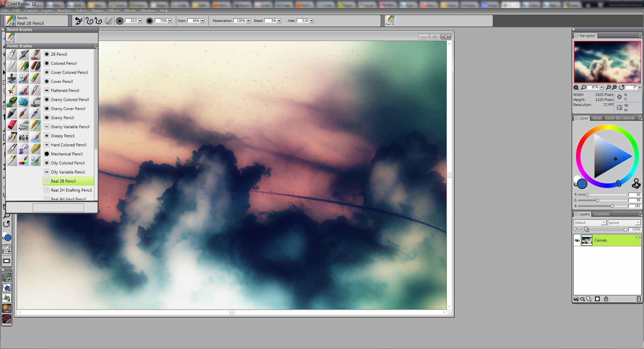Close Navigator panel box
This screenshot has height=349, width=644.
[x=577, y=36]
